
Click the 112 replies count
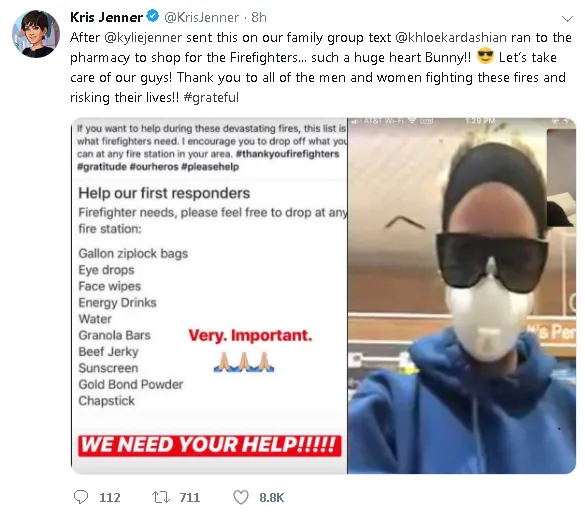(110, 498)
